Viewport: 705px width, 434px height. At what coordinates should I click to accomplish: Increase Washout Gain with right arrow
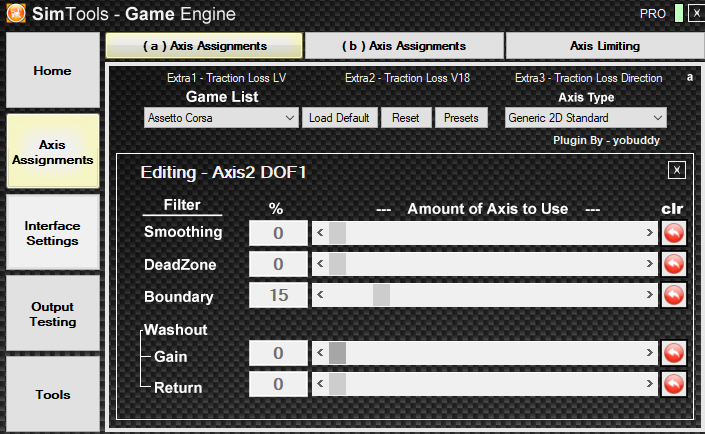(649, 353)
